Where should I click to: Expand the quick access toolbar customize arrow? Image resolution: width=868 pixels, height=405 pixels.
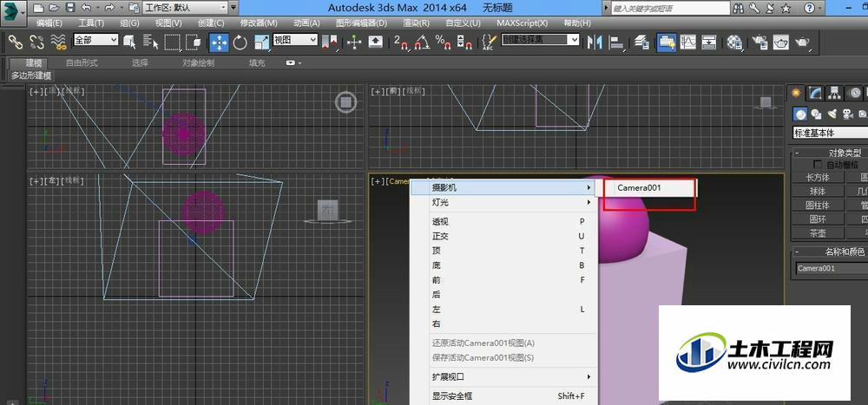(233, 8)
